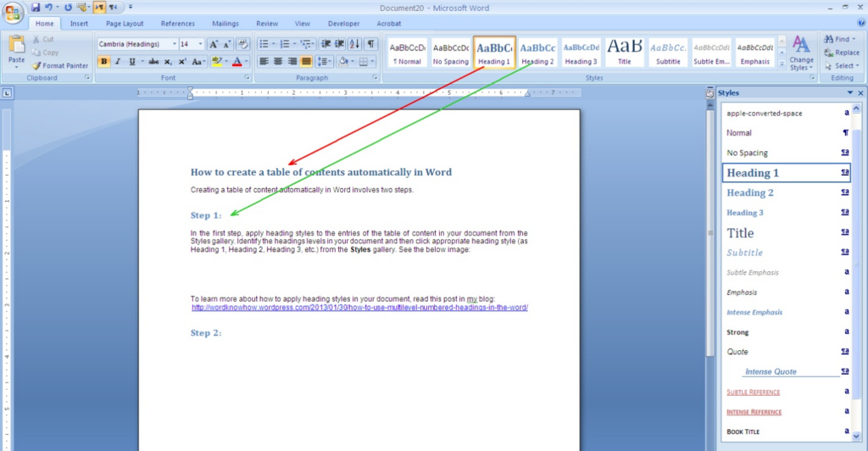
Task: Expand the Change Styles dropdown
Action: click(801, 53)
